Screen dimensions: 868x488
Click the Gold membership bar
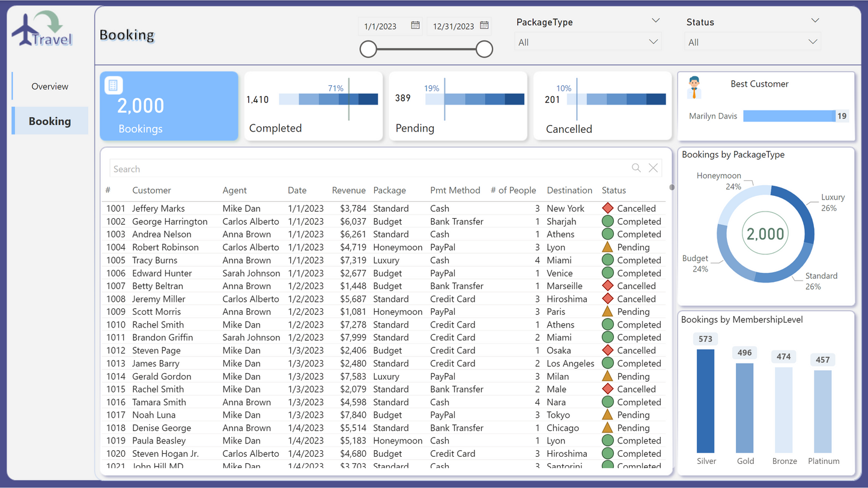[745, 408]
